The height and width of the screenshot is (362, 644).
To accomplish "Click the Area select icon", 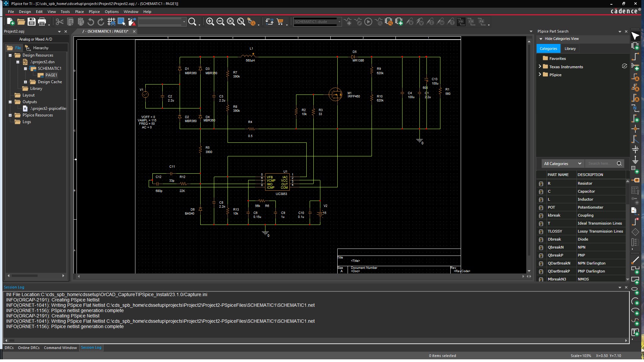I will (121, 22).
